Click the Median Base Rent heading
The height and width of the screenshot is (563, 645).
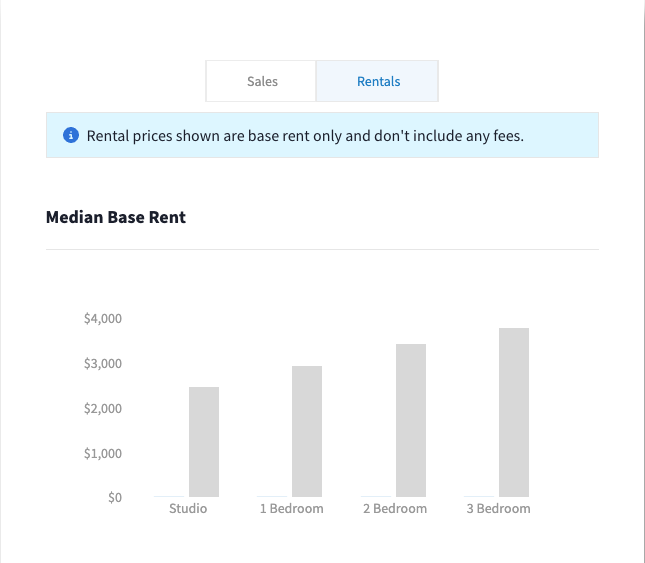[x=116, y=217]
